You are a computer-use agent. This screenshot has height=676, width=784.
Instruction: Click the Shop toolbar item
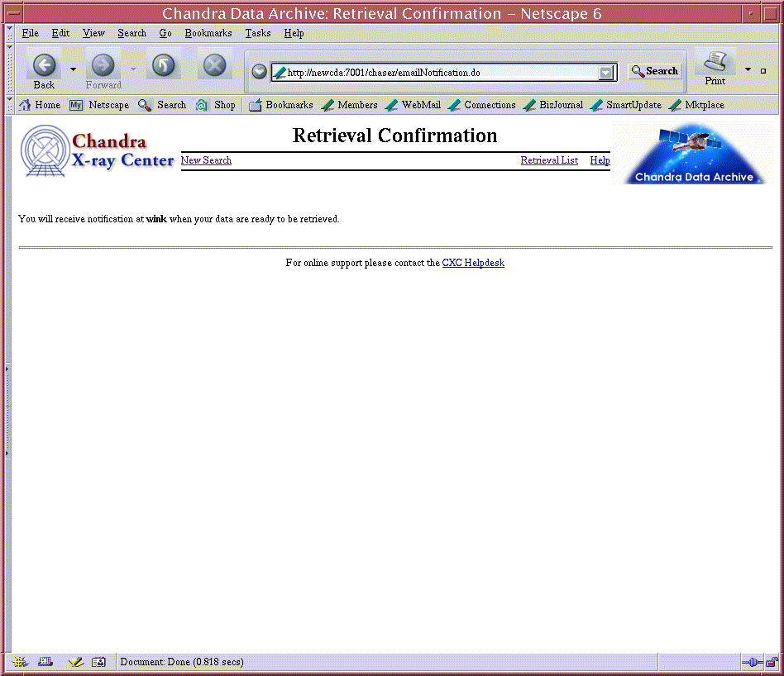[x=216, y=105]
